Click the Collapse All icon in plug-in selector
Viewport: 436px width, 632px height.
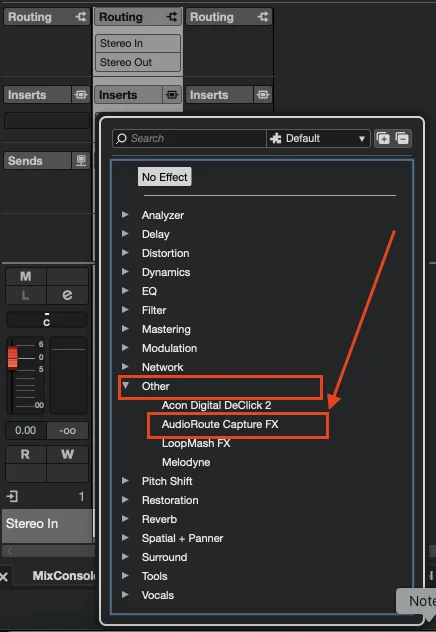tap(402, 138)
